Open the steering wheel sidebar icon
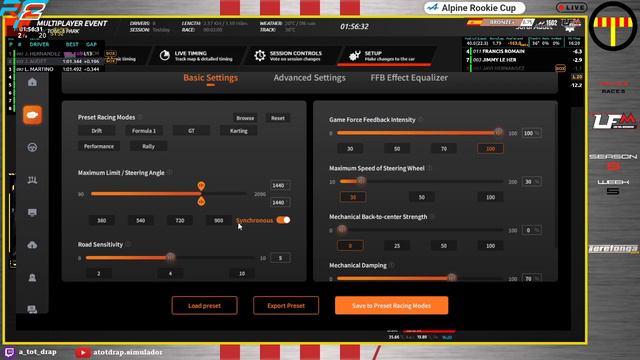This screenshot has width=640, height=360. (x=32, y=147)
